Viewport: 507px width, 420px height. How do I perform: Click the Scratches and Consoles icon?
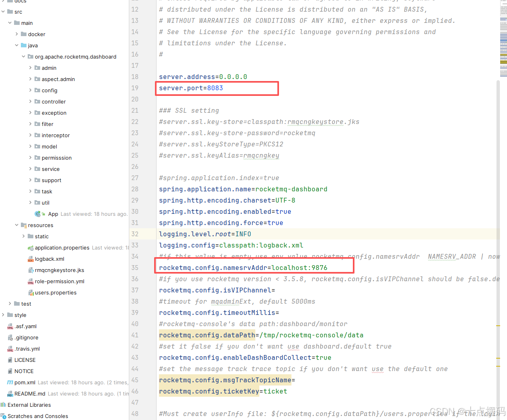tap(3, 416)
